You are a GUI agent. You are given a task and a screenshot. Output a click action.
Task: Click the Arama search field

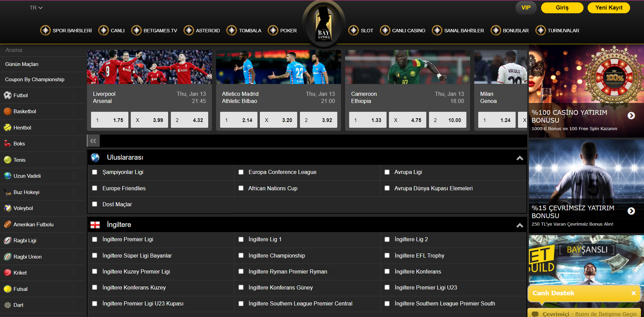point(42,50)
